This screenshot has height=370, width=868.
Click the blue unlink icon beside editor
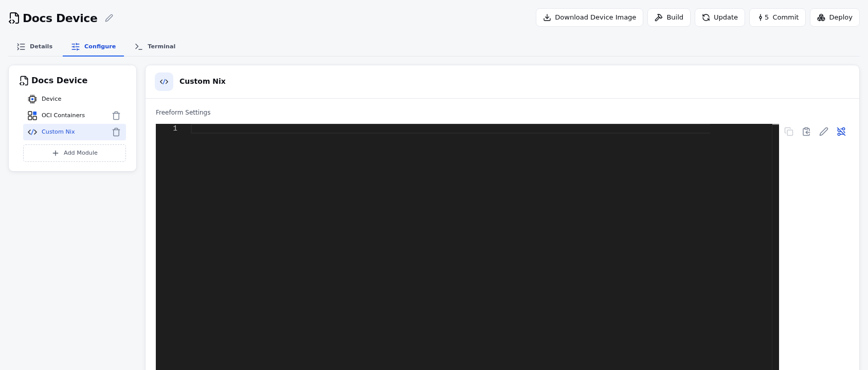coord(841,132)
